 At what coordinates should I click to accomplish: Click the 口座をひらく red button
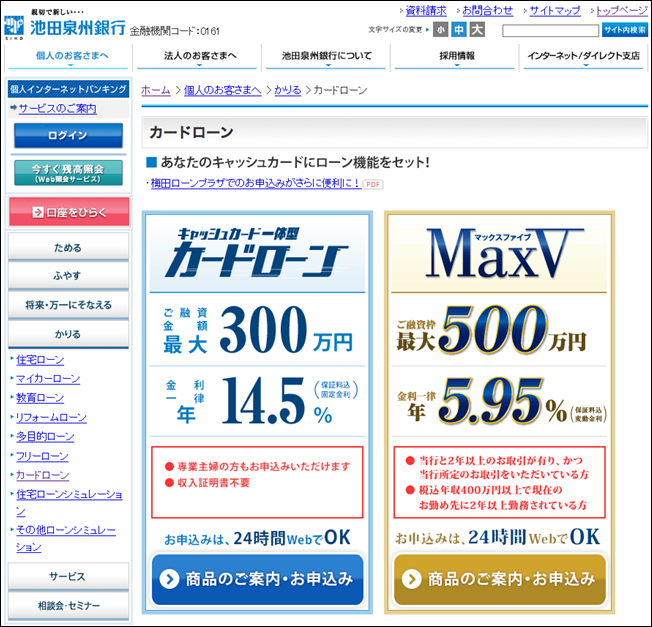(69, 212)
